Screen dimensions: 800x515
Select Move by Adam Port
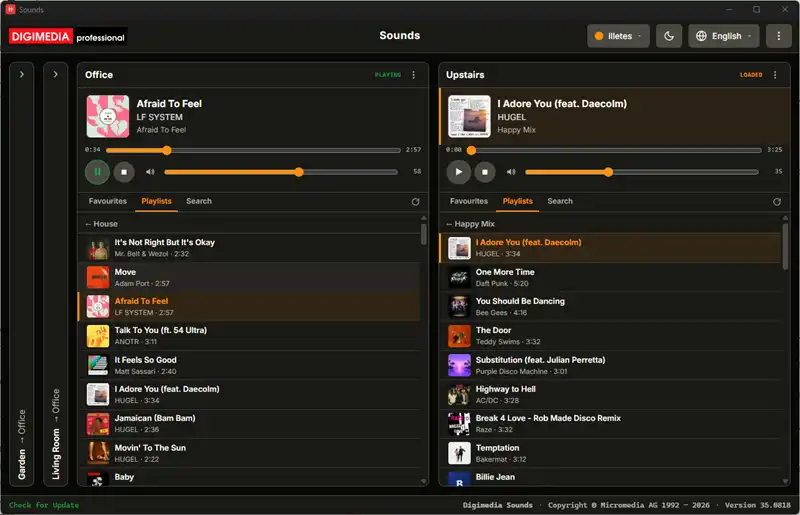pos(249,278)
